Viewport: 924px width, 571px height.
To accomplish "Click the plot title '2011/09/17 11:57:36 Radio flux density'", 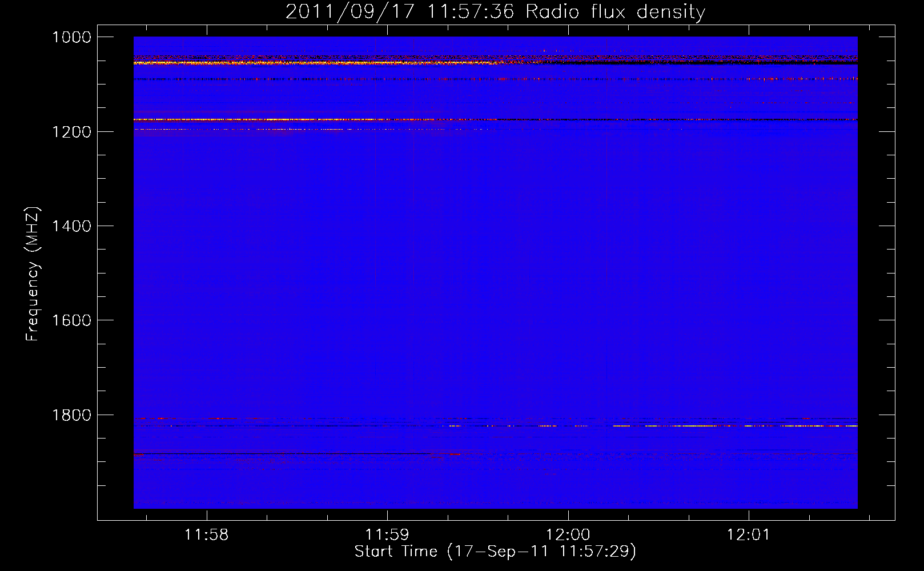I will click(x=495, y=12).
